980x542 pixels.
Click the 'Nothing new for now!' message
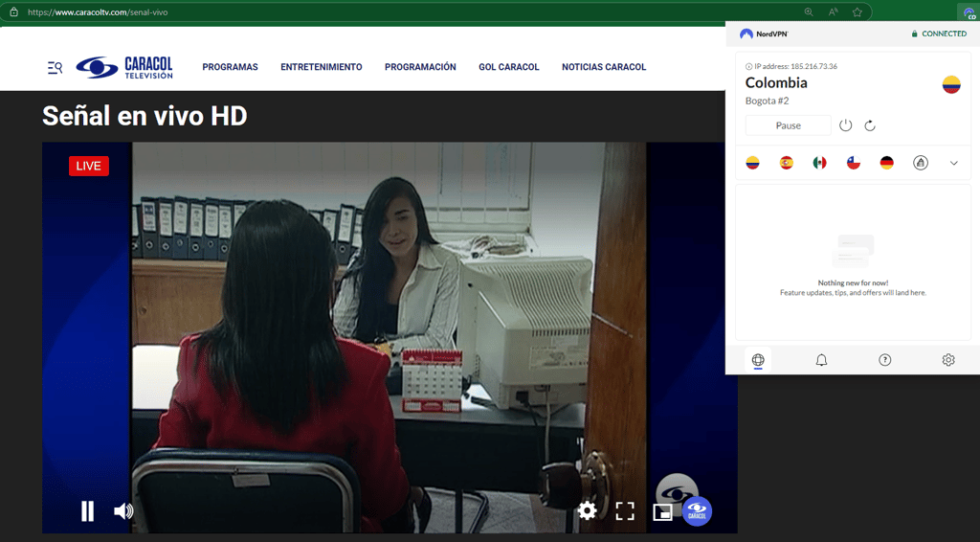point(853,283)
